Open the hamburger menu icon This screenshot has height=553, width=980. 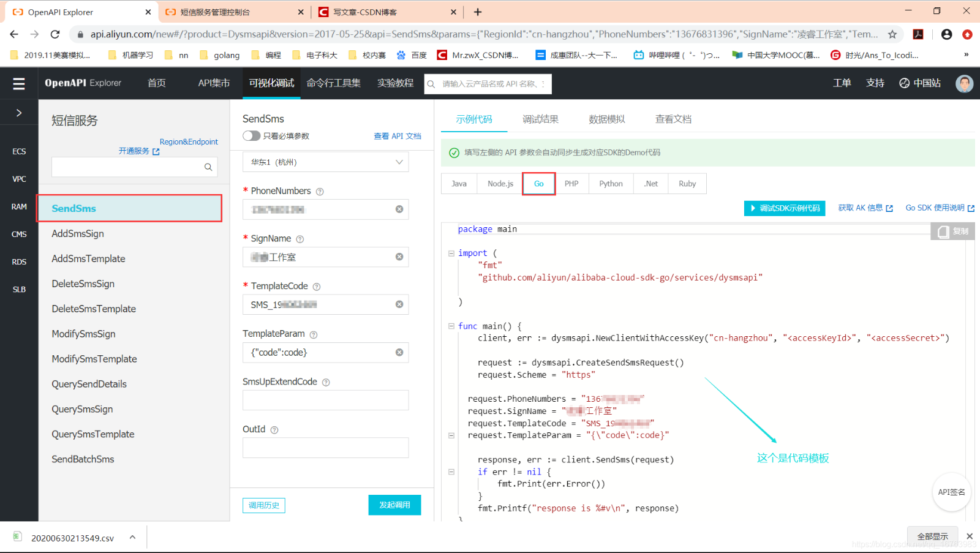[x=19, y=83]
